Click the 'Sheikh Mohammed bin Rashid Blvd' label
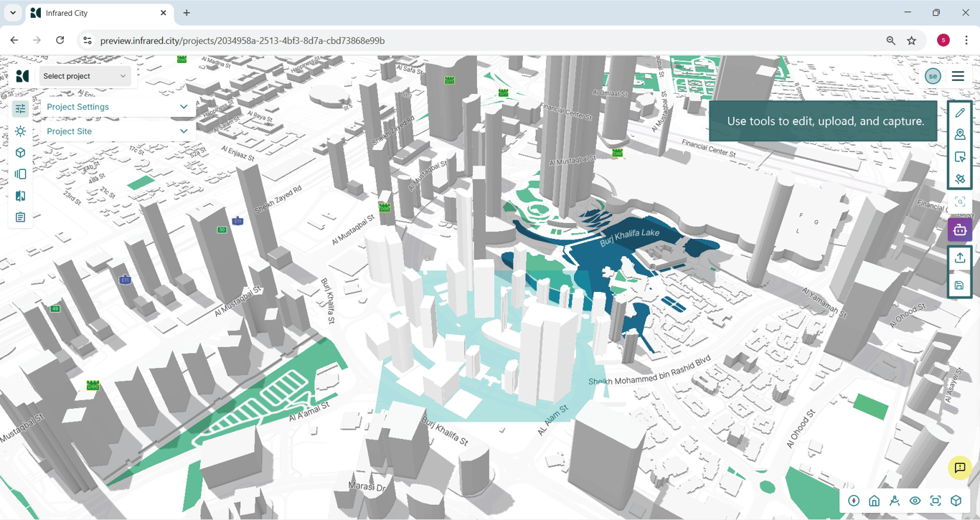Image resolution: width=980 pixels, height=520 pixels. pyautogui.click(x=649, y=369)
